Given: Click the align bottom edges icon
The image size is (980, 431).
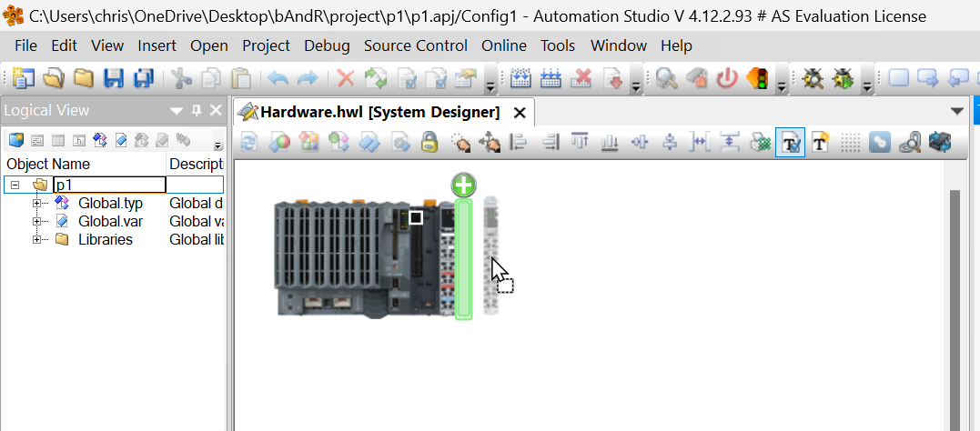Looking at the screenshot, I should (610, 143).
